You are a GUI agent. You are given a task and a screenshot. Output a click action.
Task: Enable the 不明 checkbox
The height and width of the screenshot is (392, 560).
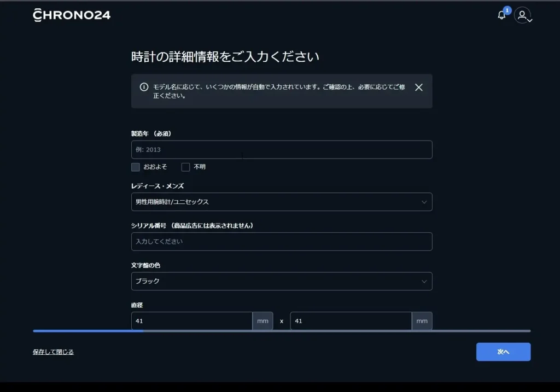(x=186, y=167)
